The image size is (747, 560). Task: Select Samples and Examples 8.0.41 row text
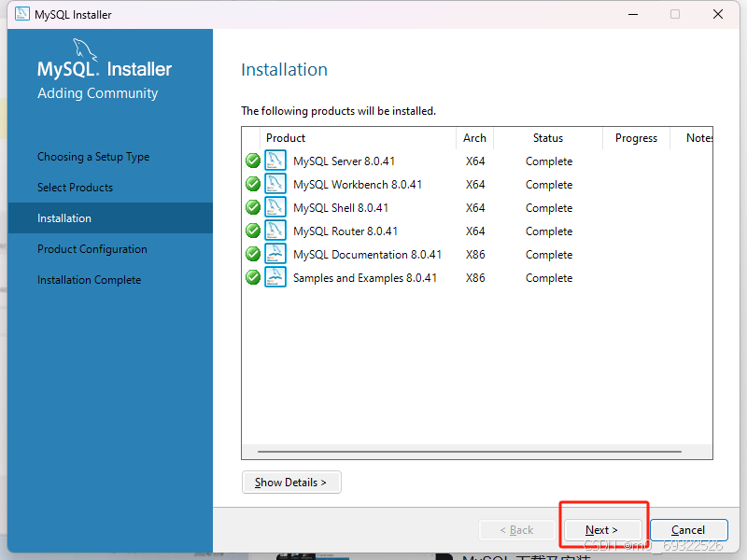click(x=365, y=278)
